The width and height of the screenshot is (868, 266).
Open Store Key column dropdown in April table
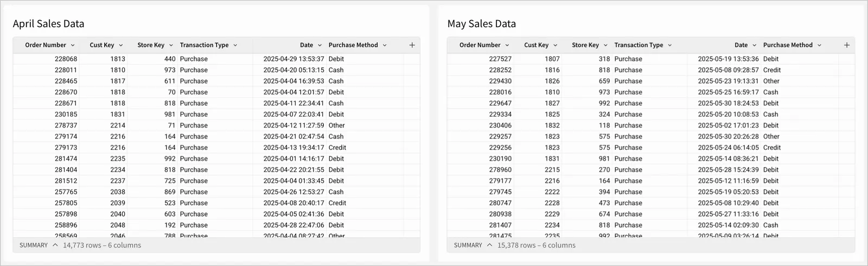coord(171,46)
